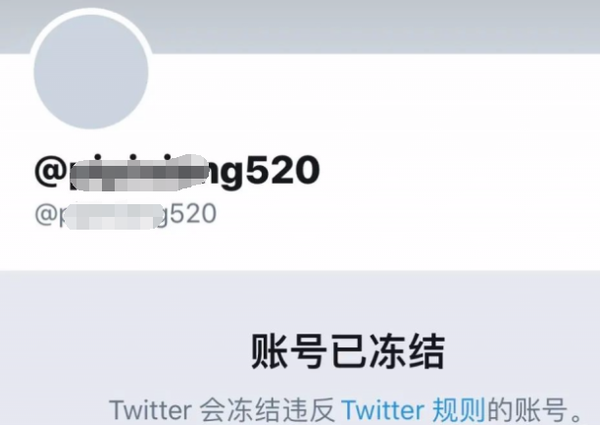Click the blank circular profile avatar
600x425 pixels.
pos(91,72)
